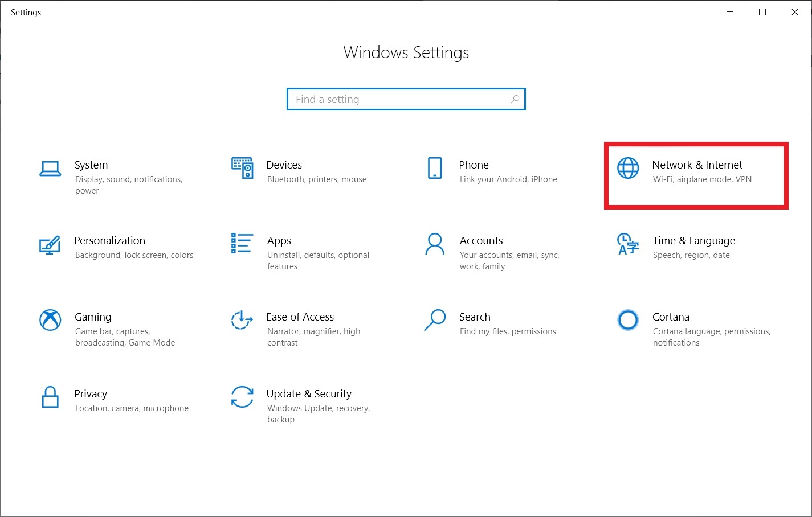The image size is (812, 517).
Task: Click the Ease of Access title
Action: 300,317
